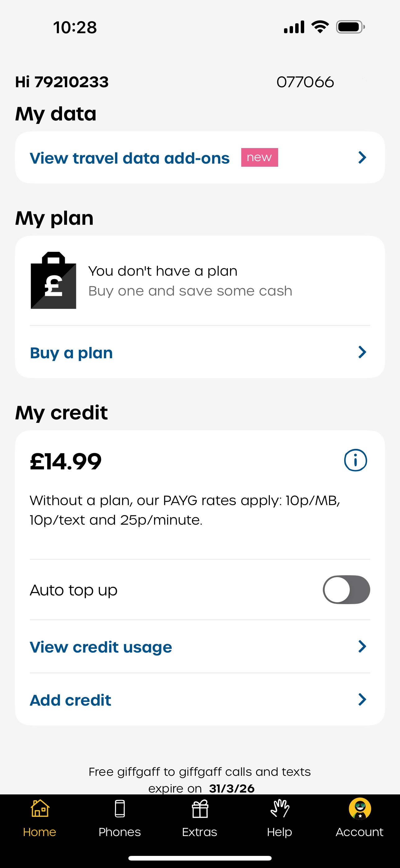Enable the Auto top up switch

(x=346, y=590)
